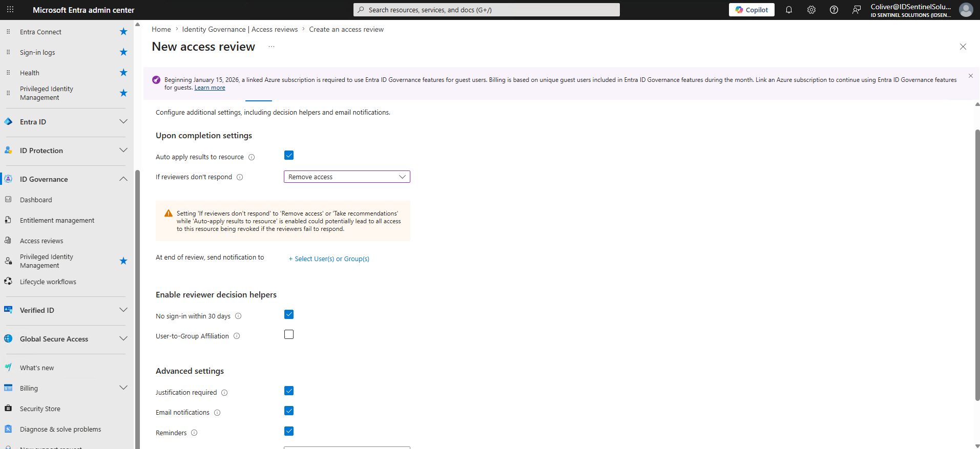The image size is (980, 449).
Task: Go to Home breadcrumb
Action: pyautogui.click(x=161, y=29)
